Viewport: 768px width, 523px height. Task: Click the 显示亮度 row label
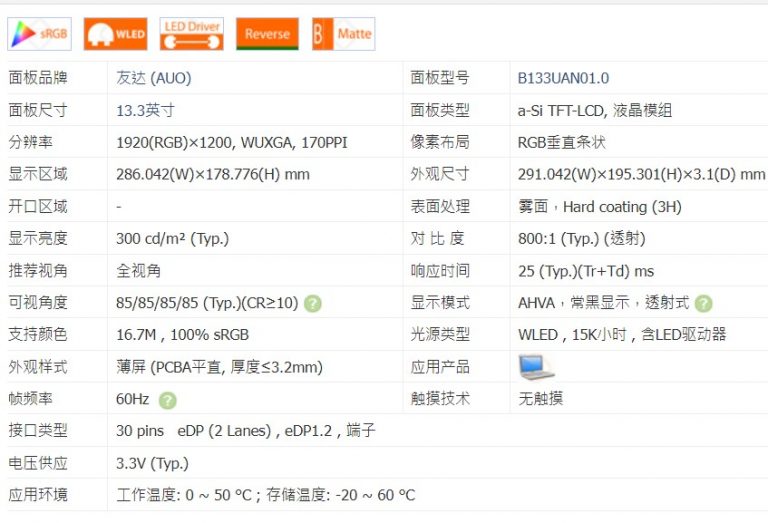pyautogui.click(x=38, y=238)
